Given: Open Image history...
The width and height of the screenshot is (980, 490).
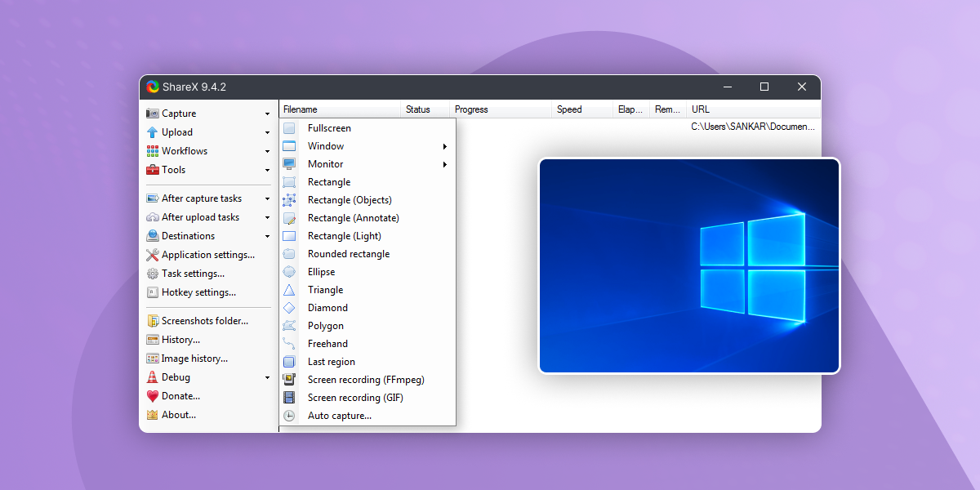Looking at the screenshot, I should [x=187, y=359].
